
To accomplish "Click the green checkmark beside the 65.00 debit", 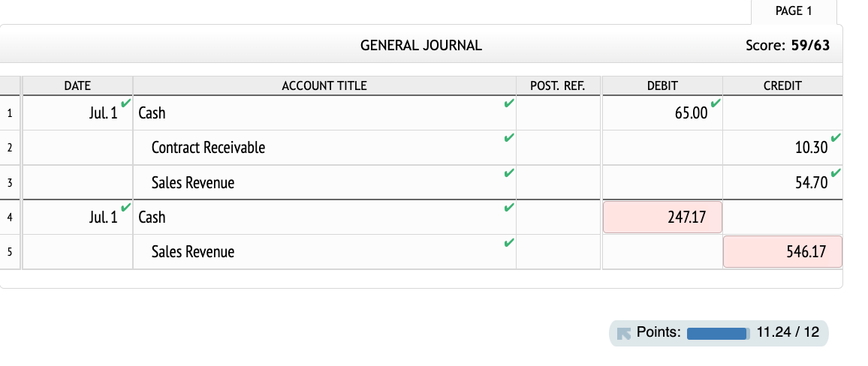I will point(716,103).
